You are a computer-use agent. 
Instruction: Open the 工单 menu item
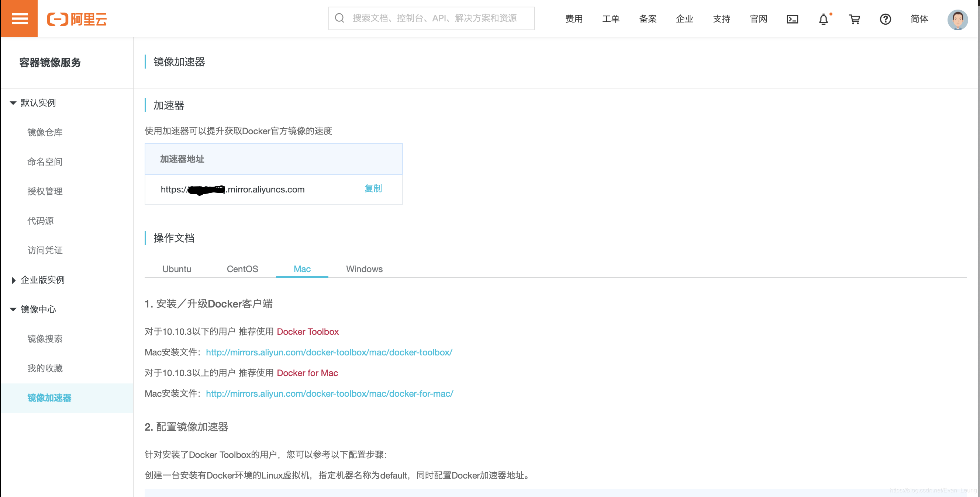pos(611,19)
